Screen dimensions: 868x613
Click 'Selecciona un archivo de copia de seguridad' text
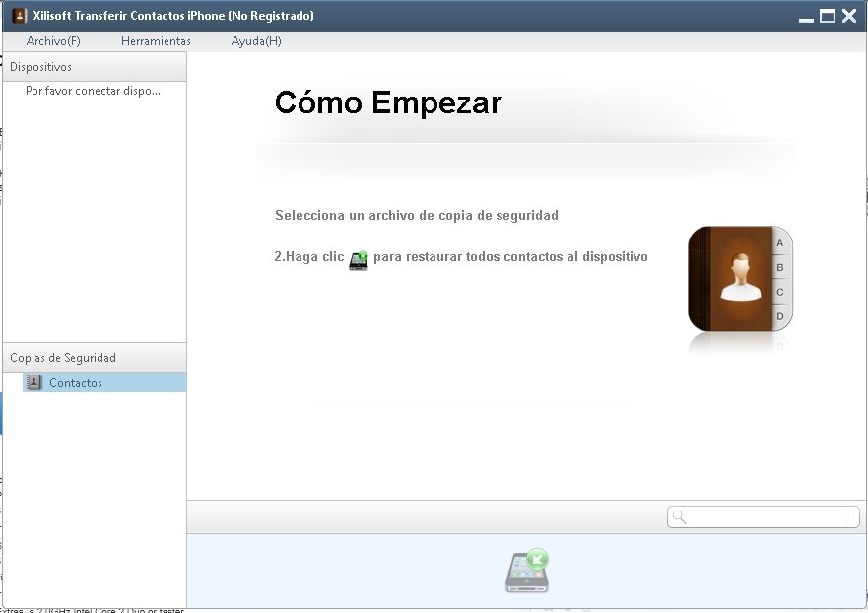[417, 216]
